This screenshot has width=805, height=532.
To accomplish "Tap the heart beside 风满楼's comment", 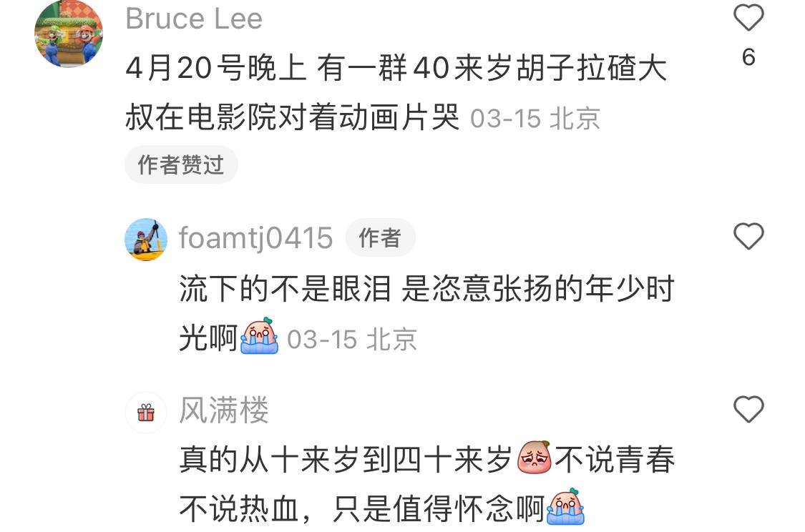I will (x=748, y=410).
